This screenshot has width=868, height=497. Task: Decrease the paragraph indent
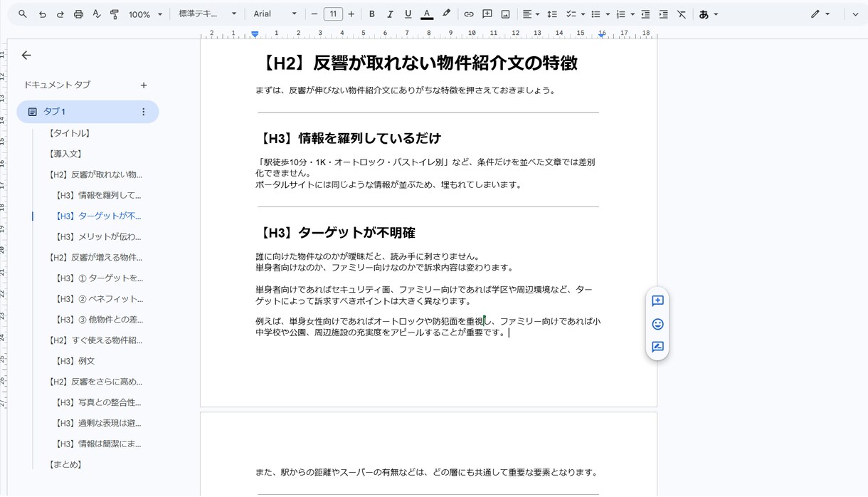coord(645,14)
